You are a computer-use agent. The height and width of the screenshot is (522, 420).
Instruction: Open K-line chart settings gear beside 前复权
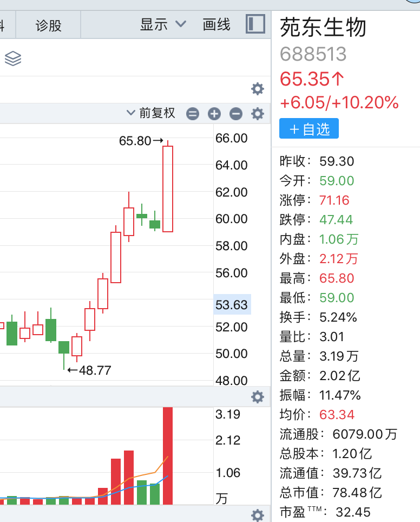pos(258,114)
